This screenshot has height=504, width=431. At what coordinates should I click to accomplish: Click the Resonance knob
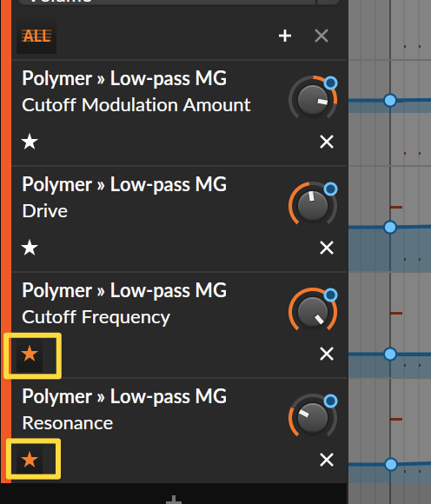pyautogui.click(x=313, y=418)
